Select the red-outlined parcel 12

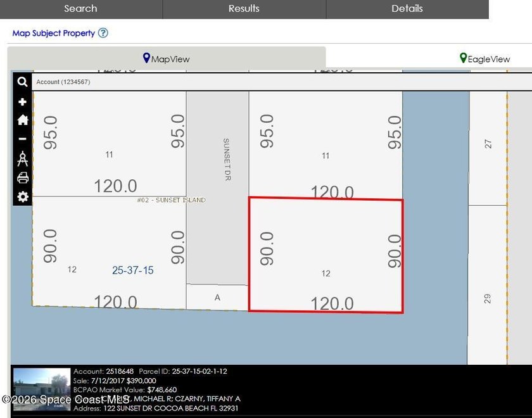pyautogui.click(x=326, y=255)
